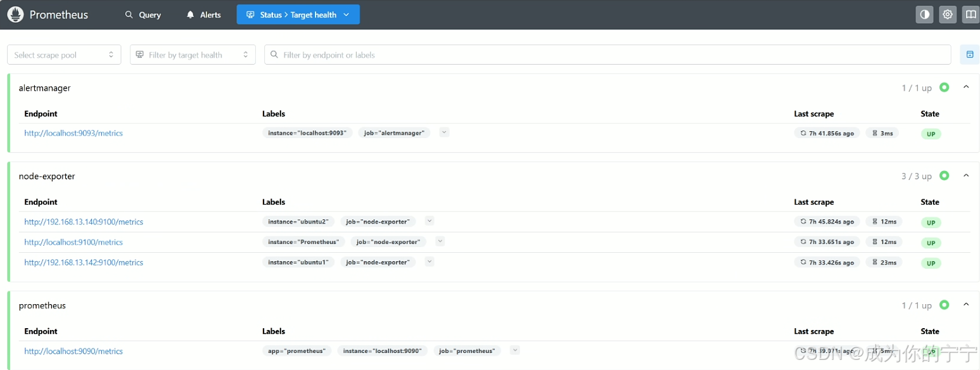Click the alertmanager green health ring icon

point(944,87)
